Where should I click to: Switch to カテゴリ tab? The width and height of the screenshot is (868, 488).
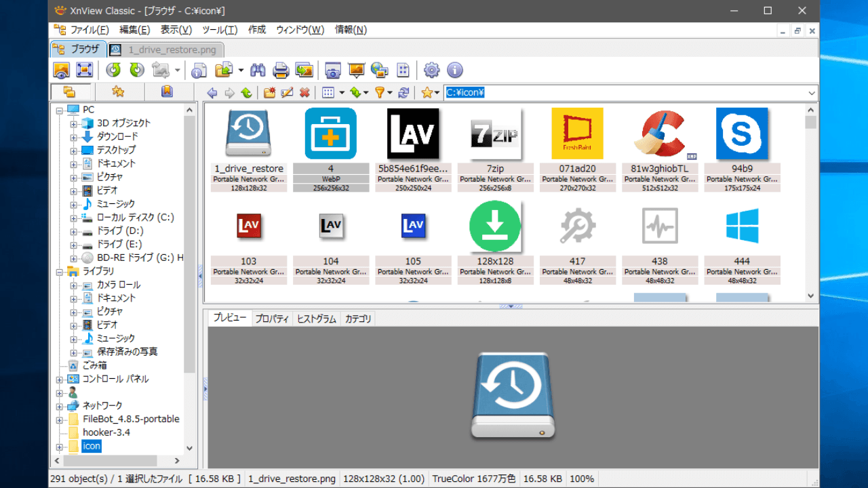click(x=357, y=319)
